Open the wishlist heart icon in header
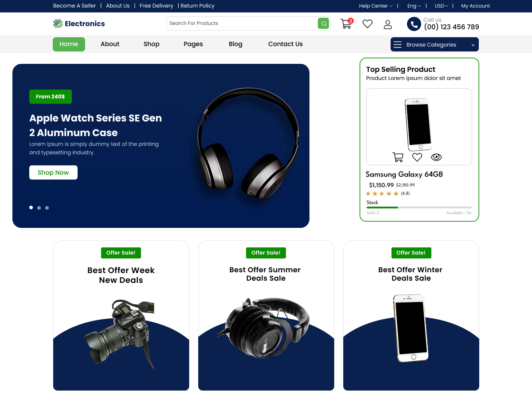 click(x=367, y=23)
